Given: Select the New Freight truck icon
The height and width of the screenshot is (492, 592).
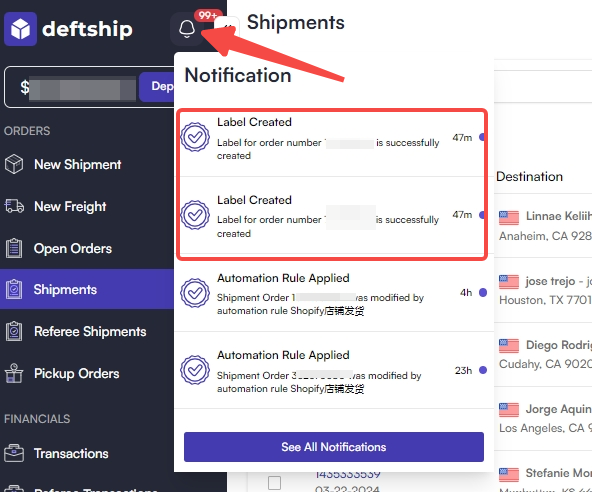Looking at the screenshot, I should click(x=14, y=206).
